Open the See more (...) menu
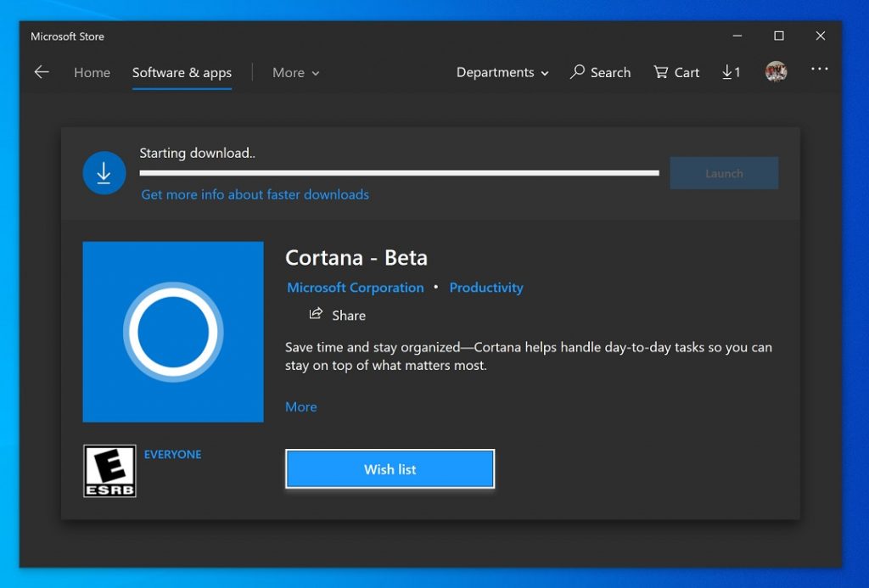Image resolution: width=869 pixels, height=588 pixels. click(819, 71)
